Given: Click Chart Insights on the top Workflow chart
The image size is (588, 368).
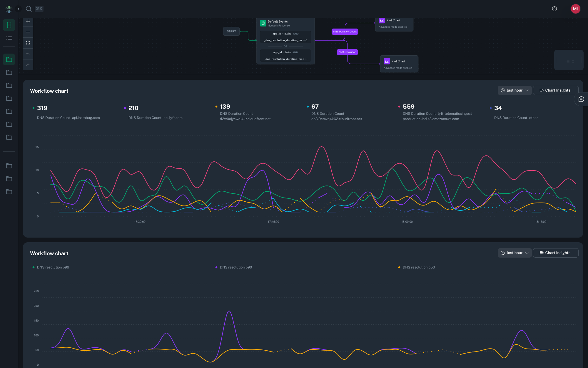Looking at the screenshot, I should click(556, 90).
